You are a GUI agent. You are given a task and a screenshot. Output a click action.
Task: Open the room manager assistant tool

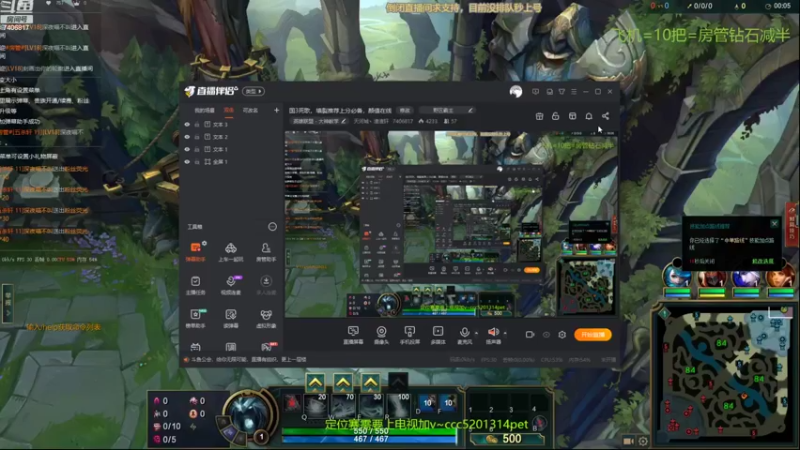[266, 251]
